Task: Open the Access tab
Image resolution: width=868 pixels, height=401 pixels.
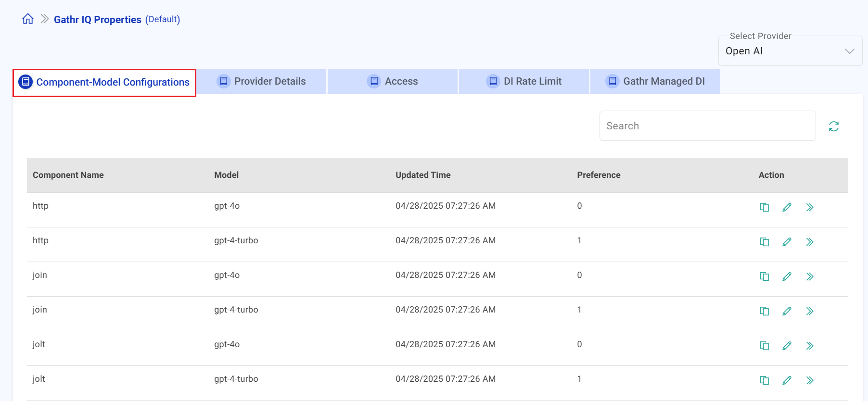Action: tap(393, 81)
